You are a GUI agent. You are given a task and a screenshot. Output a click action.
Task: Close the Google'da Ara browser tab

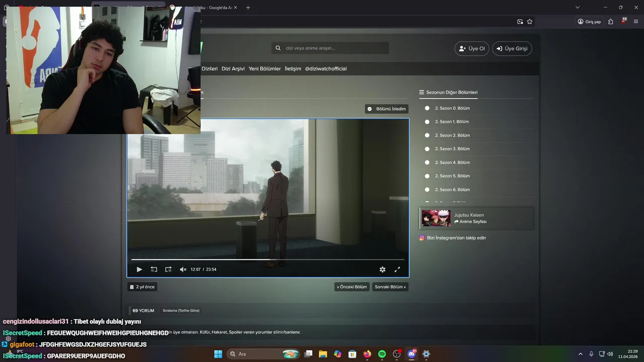236,8
